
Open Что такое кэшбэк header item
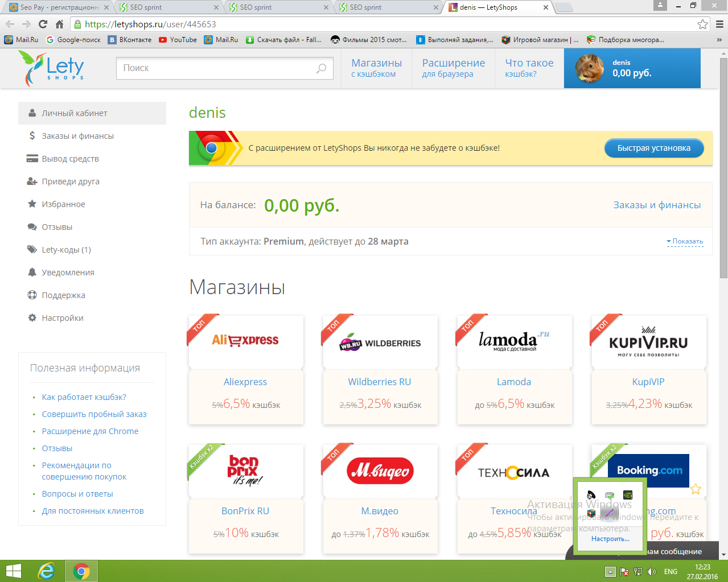point(529,68)
